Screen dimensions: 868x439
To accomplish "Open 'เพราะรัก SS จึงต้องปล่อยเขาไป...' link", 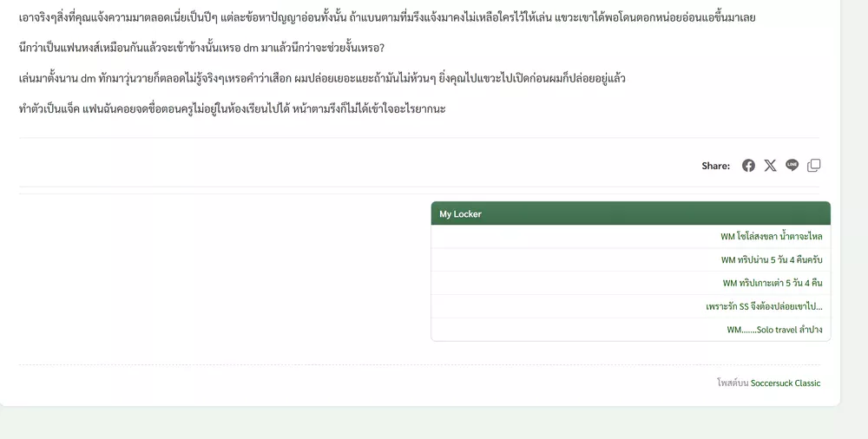I will [764, 306].
